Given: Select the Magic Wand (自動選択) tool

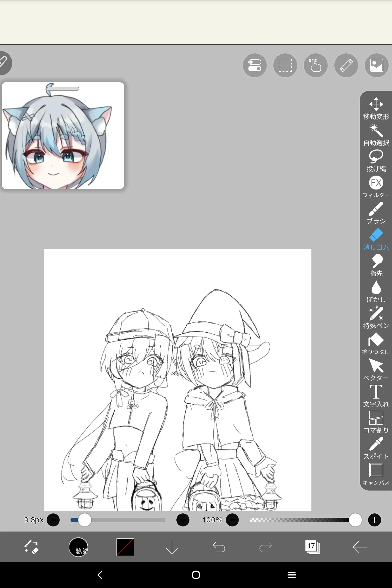Looking at the screenshot, I should click(376, 134).
